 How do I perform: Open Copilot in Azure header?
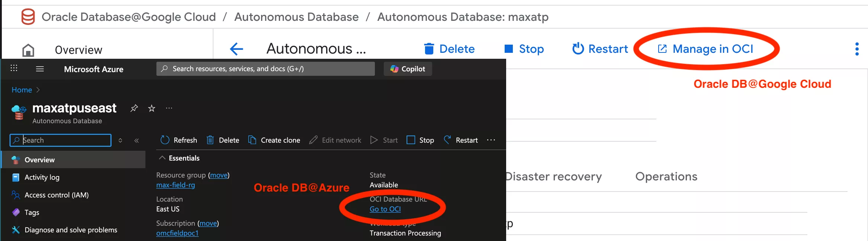click(408, 69)
